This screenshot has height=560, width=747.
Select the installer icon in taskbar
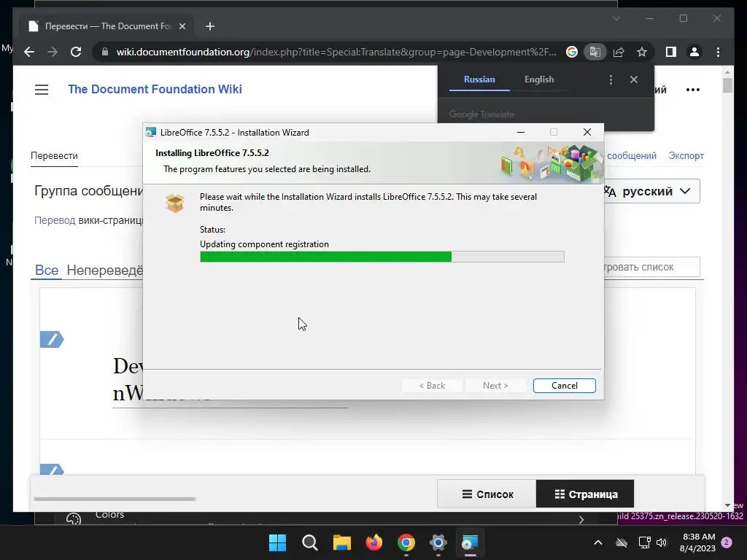(470, 542)
